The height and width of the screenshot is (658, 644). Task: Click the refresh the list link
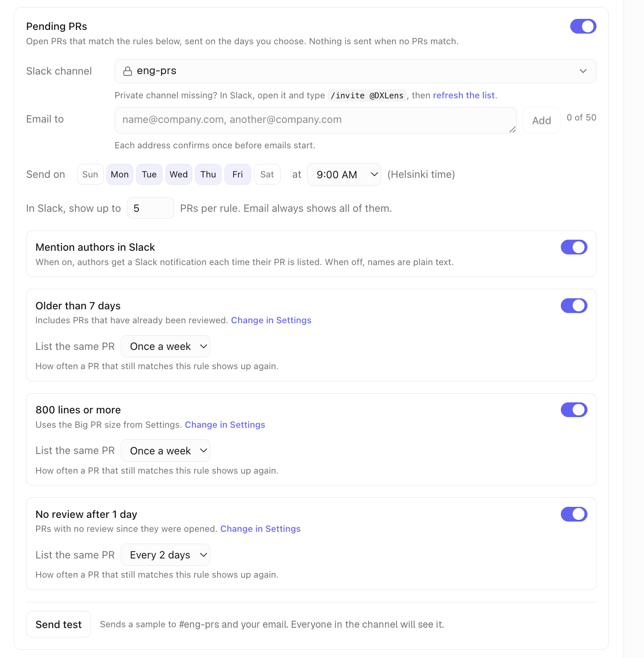(x=464, y=95)
